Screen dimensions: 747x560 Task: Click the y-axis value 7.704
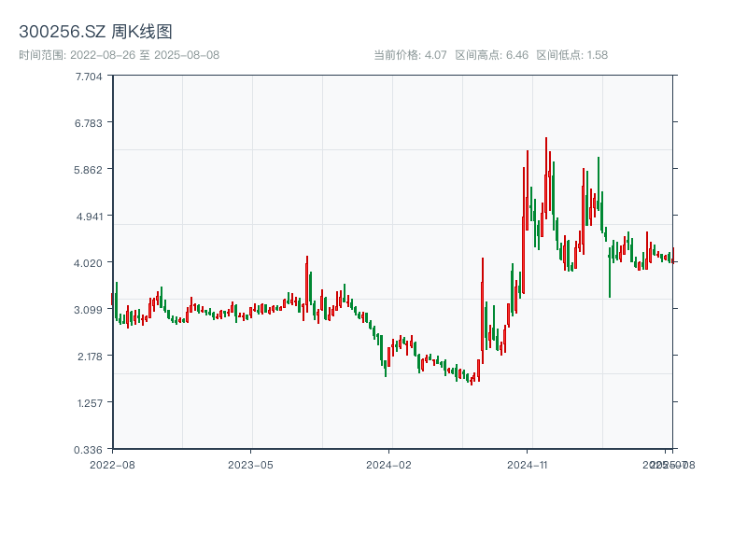(x=89, y=77)
